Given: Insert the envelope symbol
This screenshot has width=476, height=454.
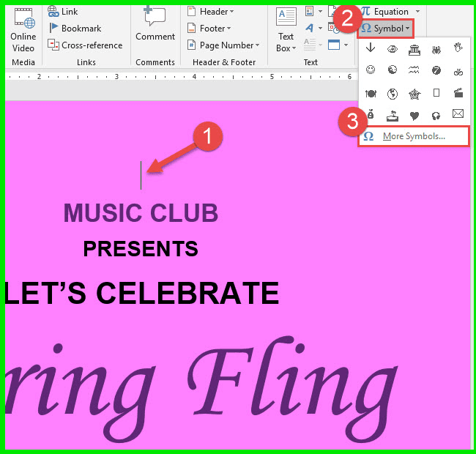Looking at the screenshot, I should (x=458, y=114).
